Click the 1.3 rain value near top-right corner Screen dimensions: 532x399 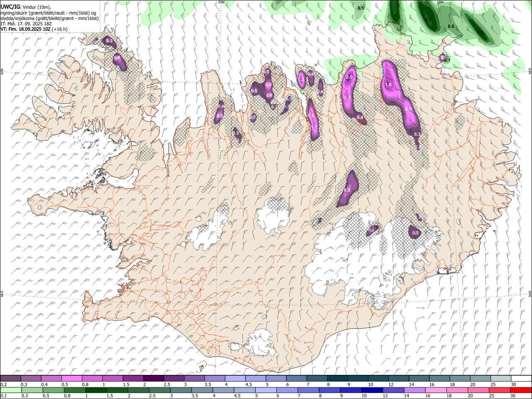[480, 32]
